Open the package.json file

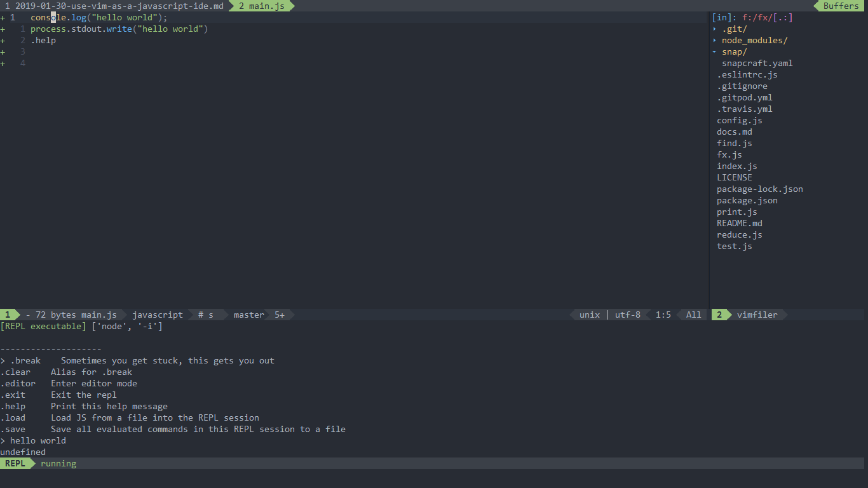pos(747,200)
